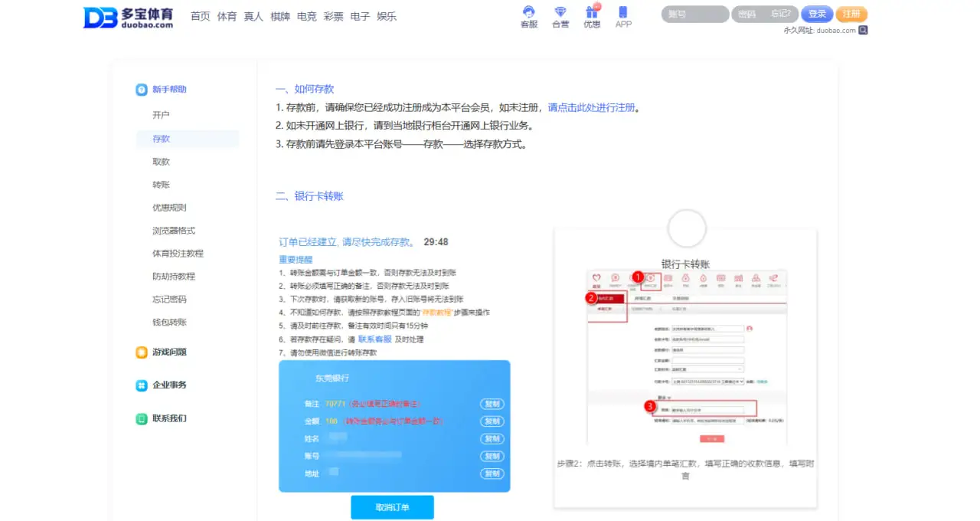Expand 新手帮助 sidebar section

click(169, 90)
